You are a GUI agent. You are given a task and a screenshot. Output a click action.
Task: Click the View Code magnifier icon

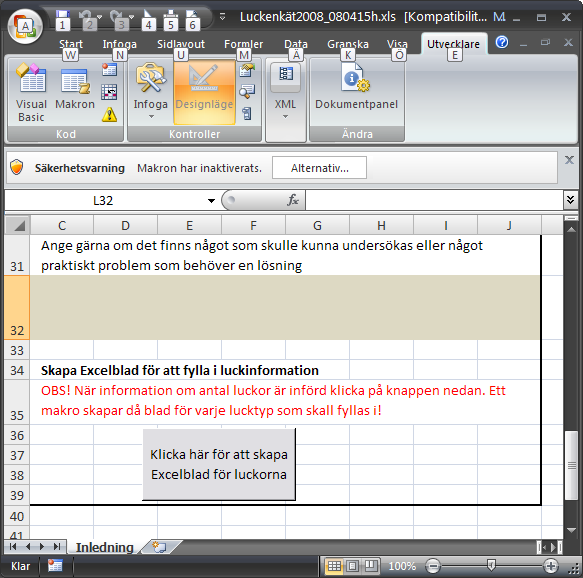[247, 91]
